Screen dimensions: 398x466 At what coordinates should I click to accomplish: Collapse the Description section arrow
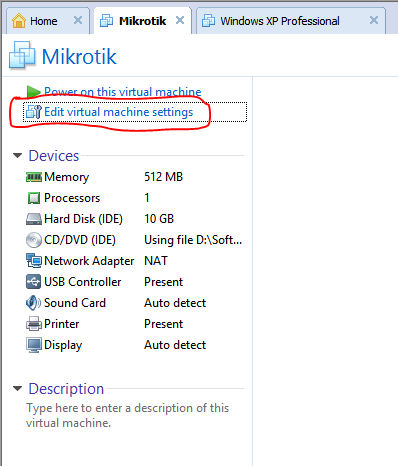click(17, 389)
